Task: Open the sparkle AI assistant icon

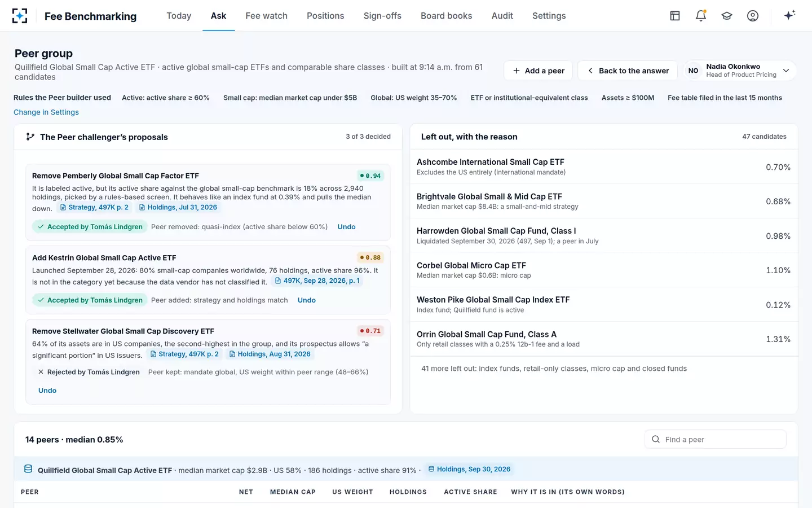Action: click(789, 15)
